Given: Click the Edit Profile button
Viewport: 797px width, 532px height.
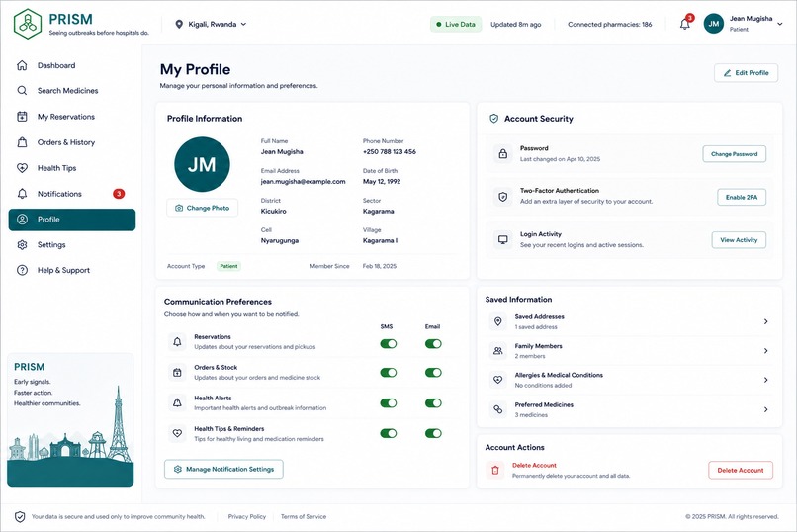Looking at the screenshot, I should (x=746, y=72).
